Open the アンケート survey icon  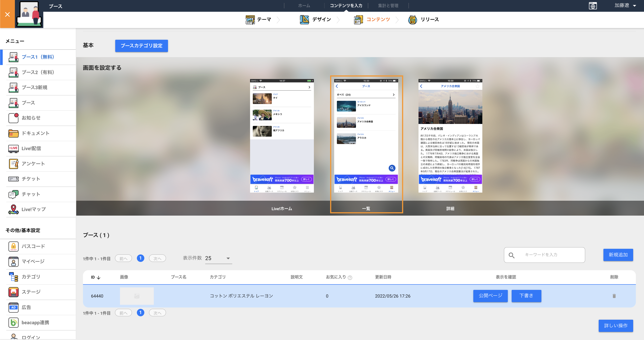point(14,164)
